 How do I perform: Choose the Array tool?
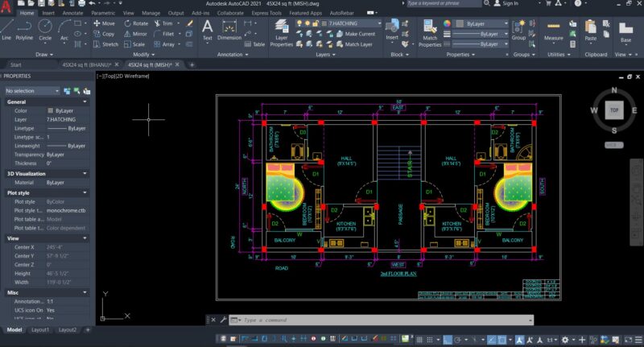tap(164, 44)
